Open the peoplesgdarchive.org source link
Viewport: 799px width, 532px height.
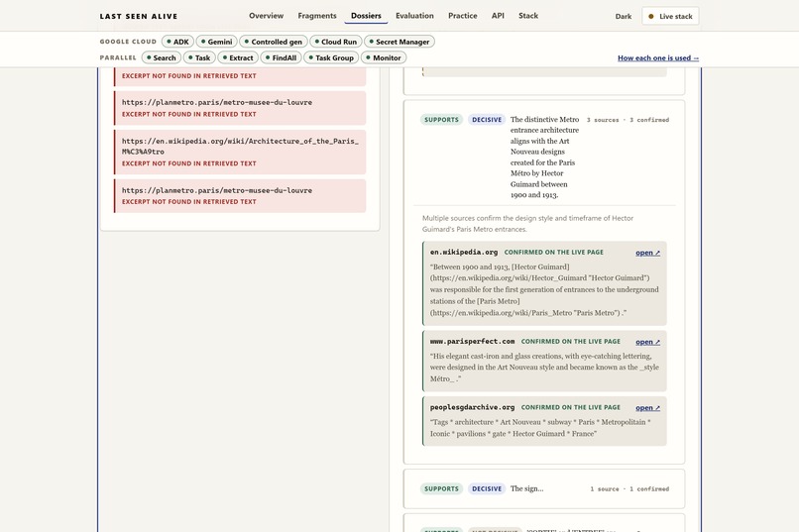(647, 408)
